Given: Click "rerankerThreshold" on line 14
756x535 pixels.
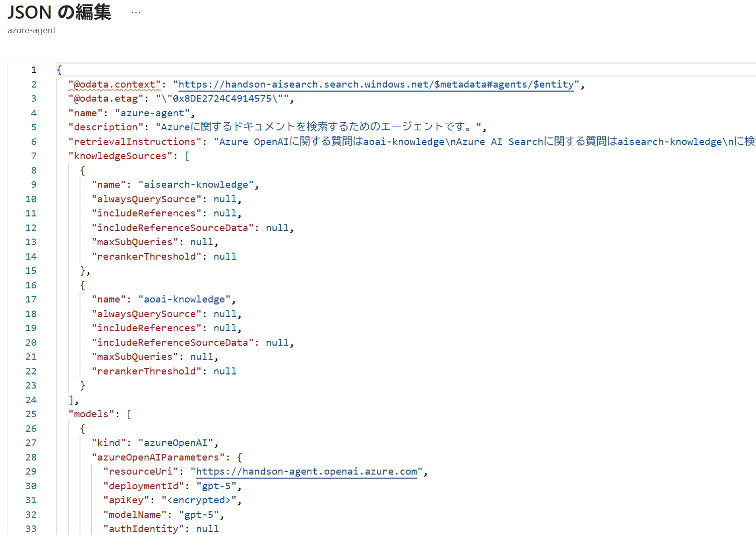Looking at the screenshot, I should (147, 257).
